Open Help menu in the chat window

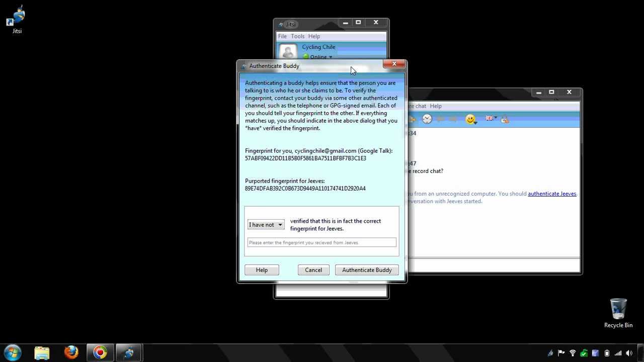tap(436, 106)
